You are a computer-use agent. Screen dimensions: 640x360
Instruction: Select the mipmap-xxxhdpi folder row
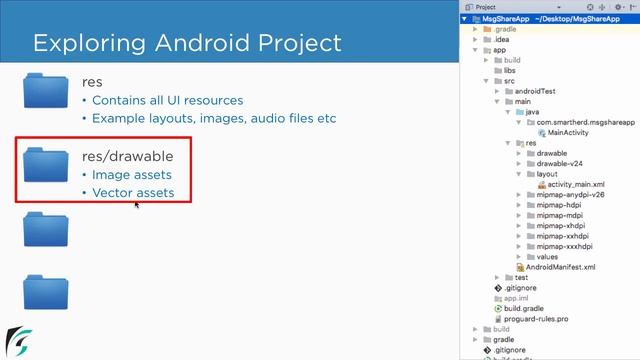tap(550, 247)
